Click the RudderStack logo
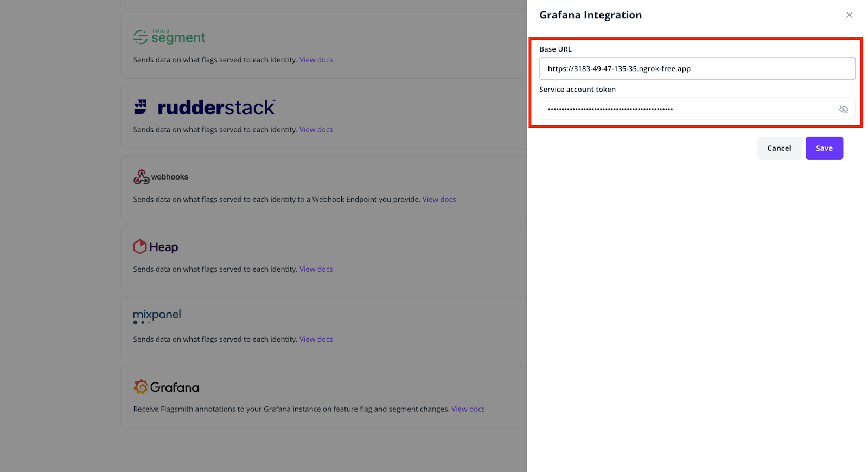The image size is (868, 472). pos(205,107)
